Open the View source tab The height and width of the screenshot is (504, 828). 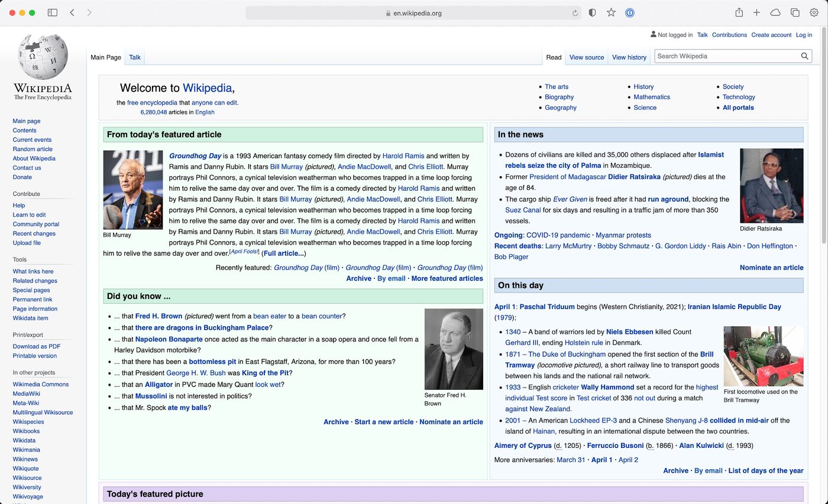click(x=587, y=57)
